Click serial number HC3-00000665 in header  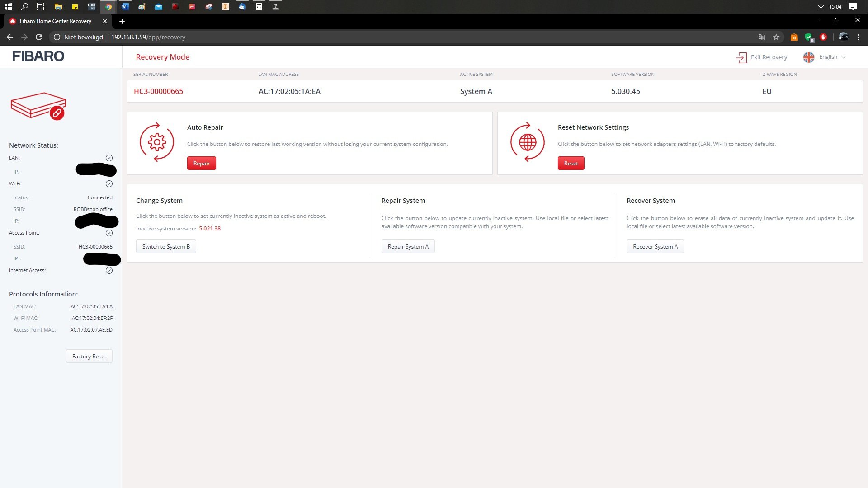[158, 91]
